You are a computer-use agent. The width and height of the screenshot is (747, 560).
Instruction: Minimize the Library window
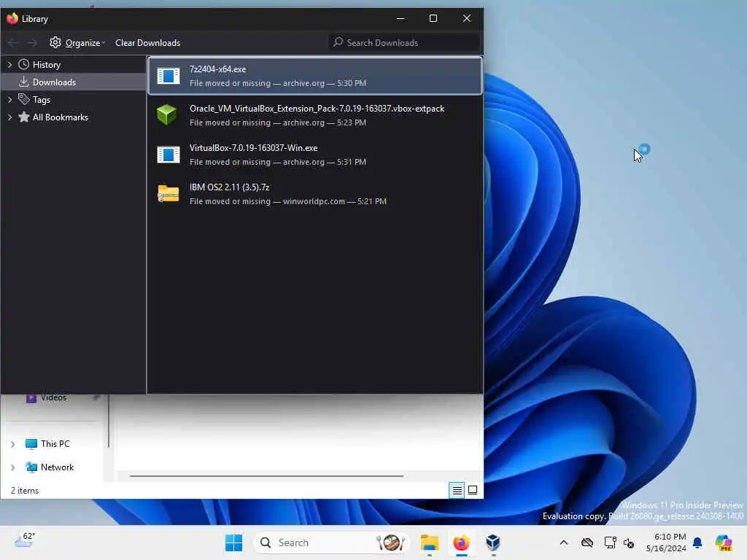point(400,18)
